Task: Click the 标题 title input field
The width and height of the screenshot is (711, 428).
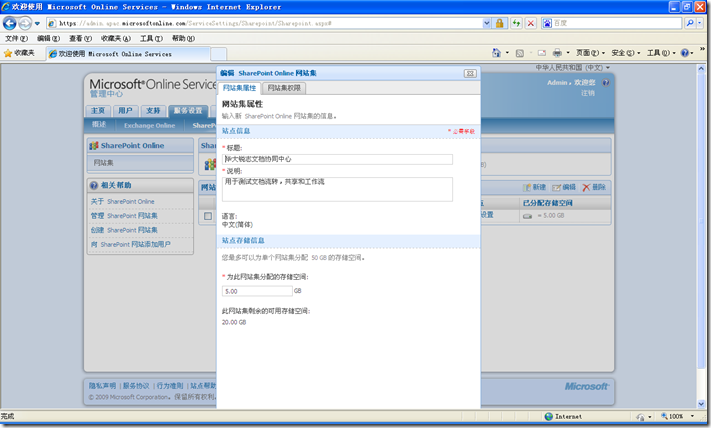Action: 337,159
